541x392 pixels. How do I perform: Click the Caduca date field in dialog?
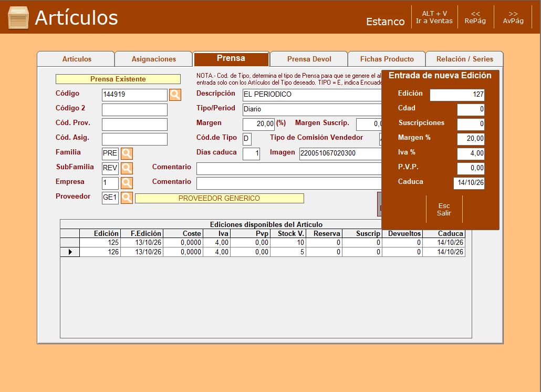pyautogui.click(x=469, y=183)
